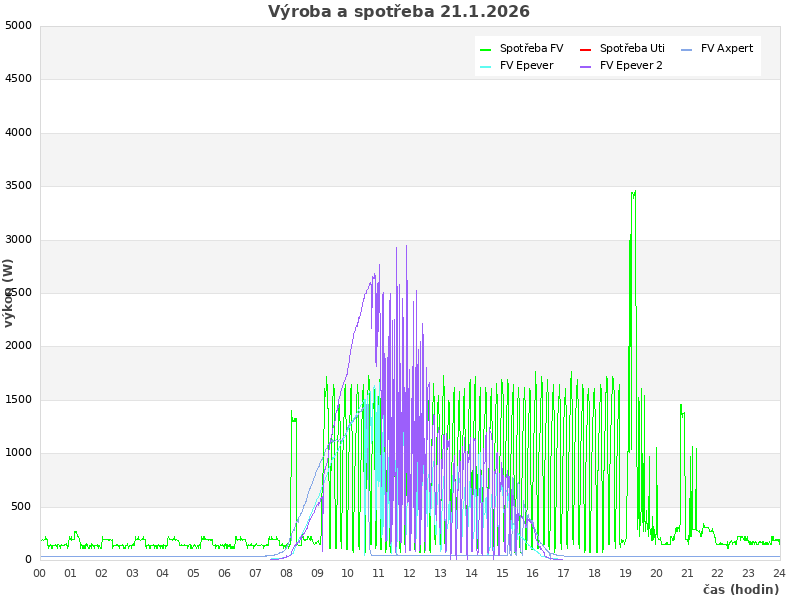The width and height of the screenshot is (800, 600).
Task: Select the FV Epever 2 legend text
Action: coord(631,66)
